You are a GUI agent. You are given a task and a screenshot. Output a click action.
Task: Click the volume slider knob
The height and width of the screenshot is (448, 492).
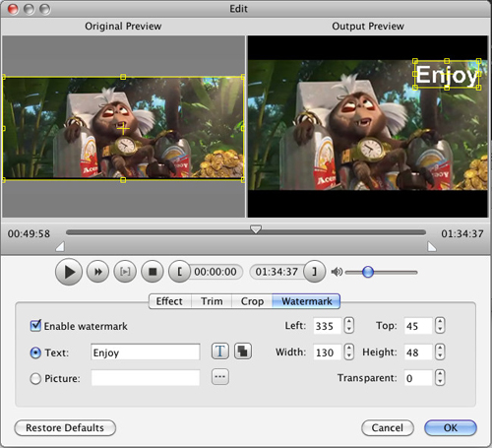[368, 272]
